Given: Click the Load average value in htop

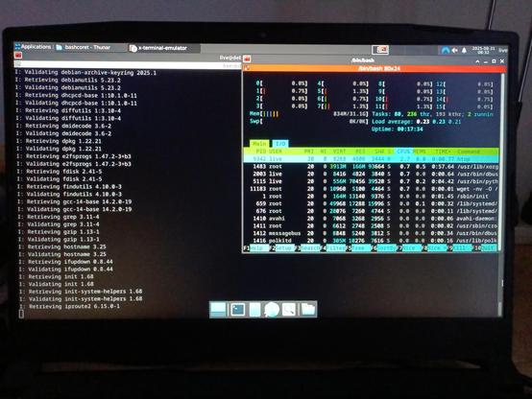Looking at the screenshot, I should (439, 122).
